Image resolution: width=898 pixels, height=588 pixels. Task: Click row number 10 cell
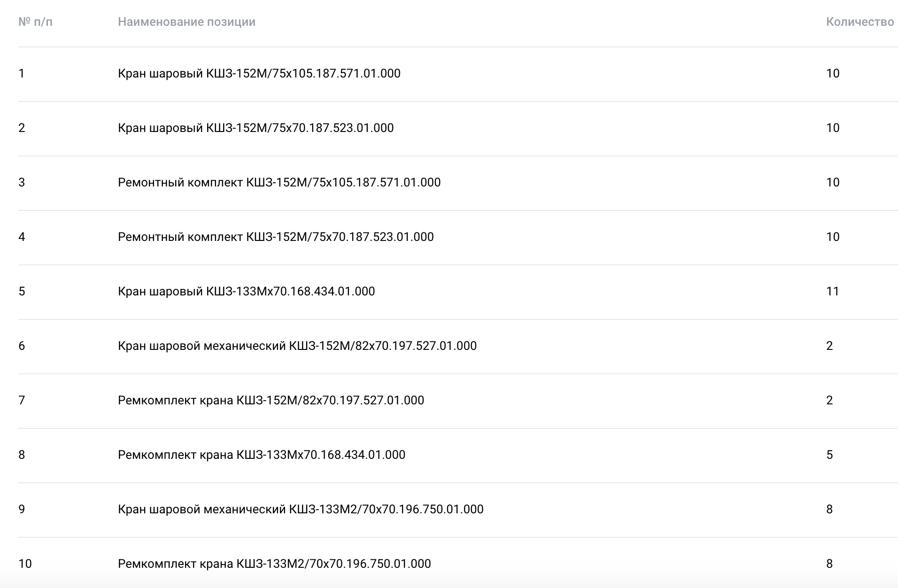click(25, 564)
